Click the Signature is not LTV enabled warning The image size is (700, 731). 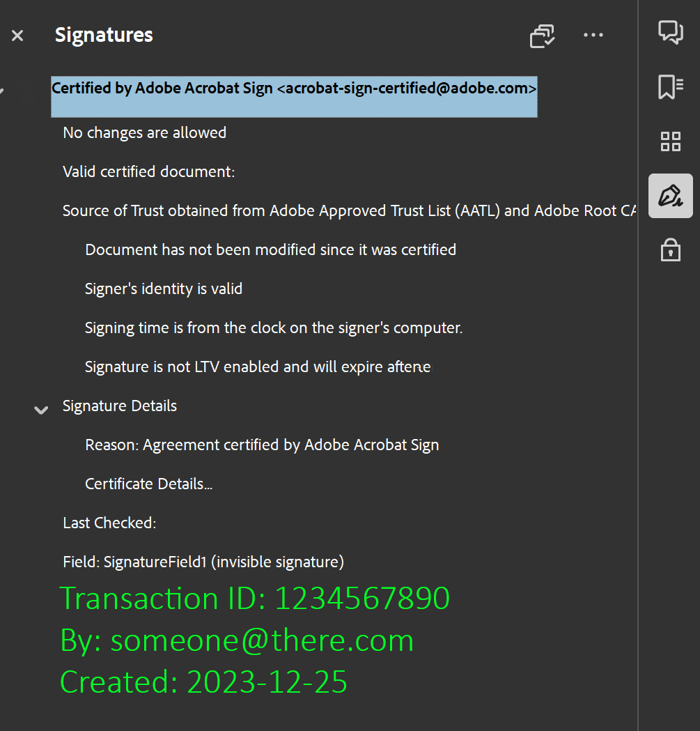[257, 367]
